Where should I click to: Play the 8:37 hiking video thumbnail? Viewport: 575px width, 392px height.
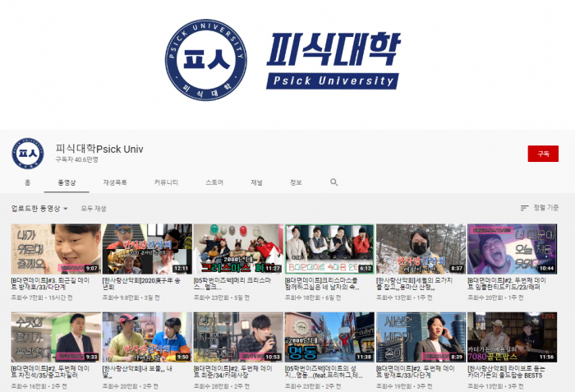(421, 249)
